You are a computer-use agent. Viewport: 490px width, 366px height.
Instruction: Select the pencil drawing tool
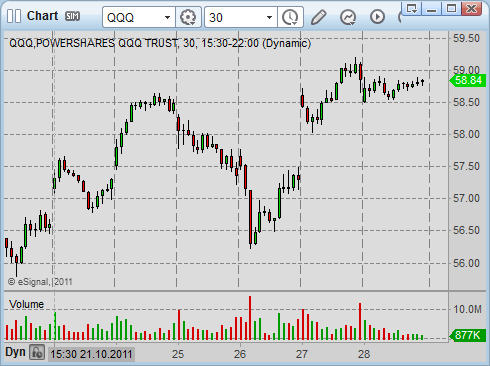319,17
